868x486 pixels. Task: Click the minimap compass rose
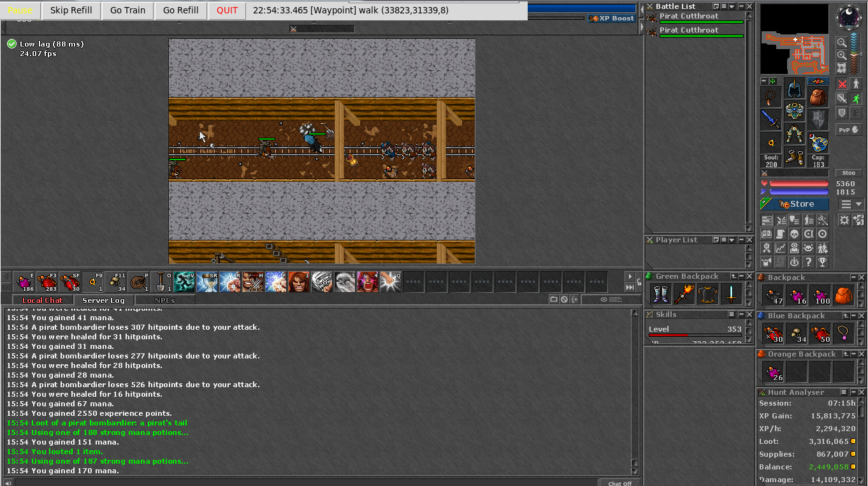pyautogui.click(x=848, y=16)
